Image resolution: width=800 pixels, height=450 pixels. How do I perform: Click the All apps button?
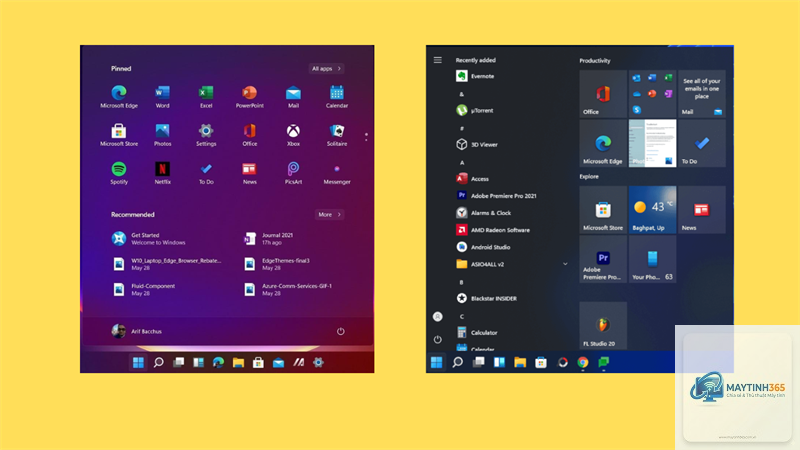[326, 68]
